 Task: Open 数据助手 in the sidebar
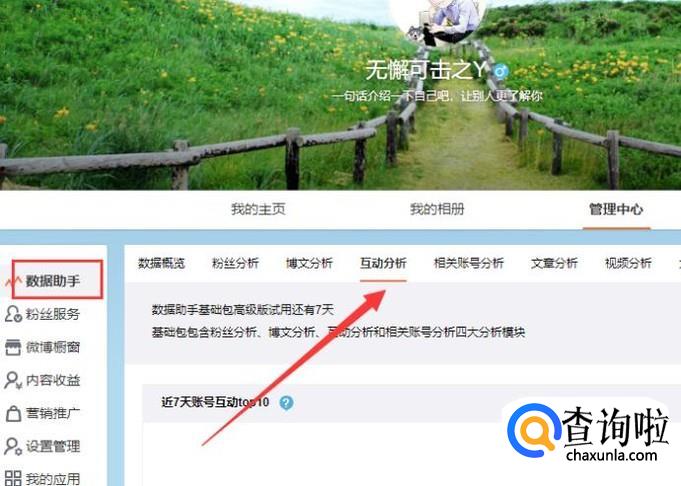(53, 281)
